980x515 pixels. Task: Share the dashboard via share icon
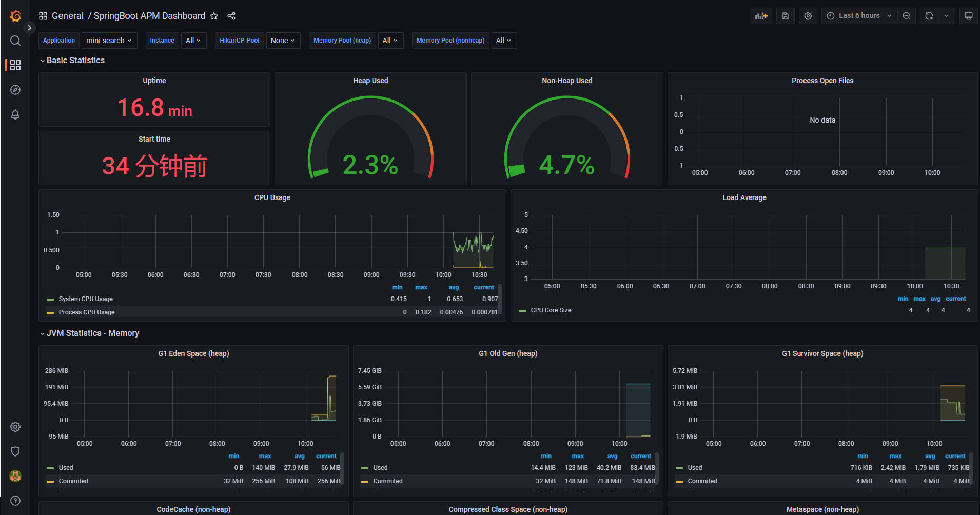[231, 16]
